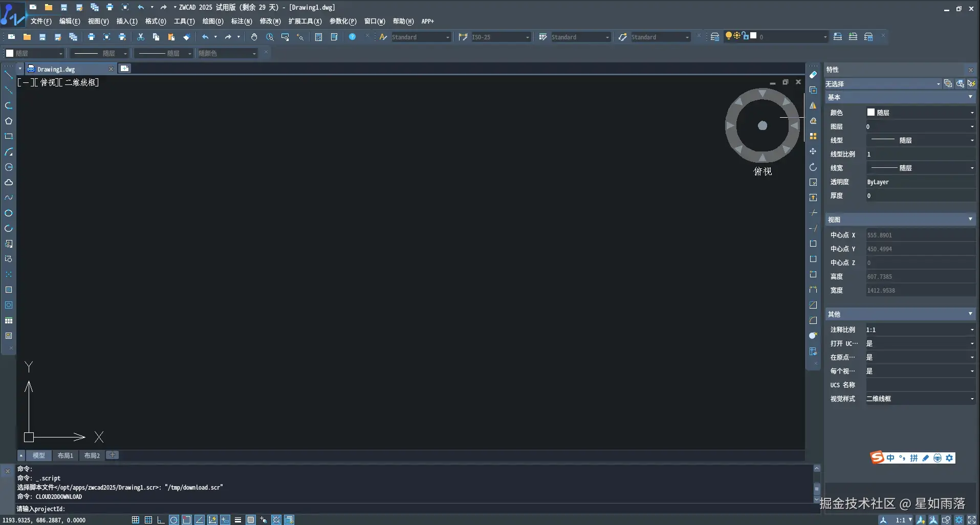The image size is (980, 525).
Task: Select the Array tool in modify toolbar
Action: pyautogui.click(x=813, y=136)
